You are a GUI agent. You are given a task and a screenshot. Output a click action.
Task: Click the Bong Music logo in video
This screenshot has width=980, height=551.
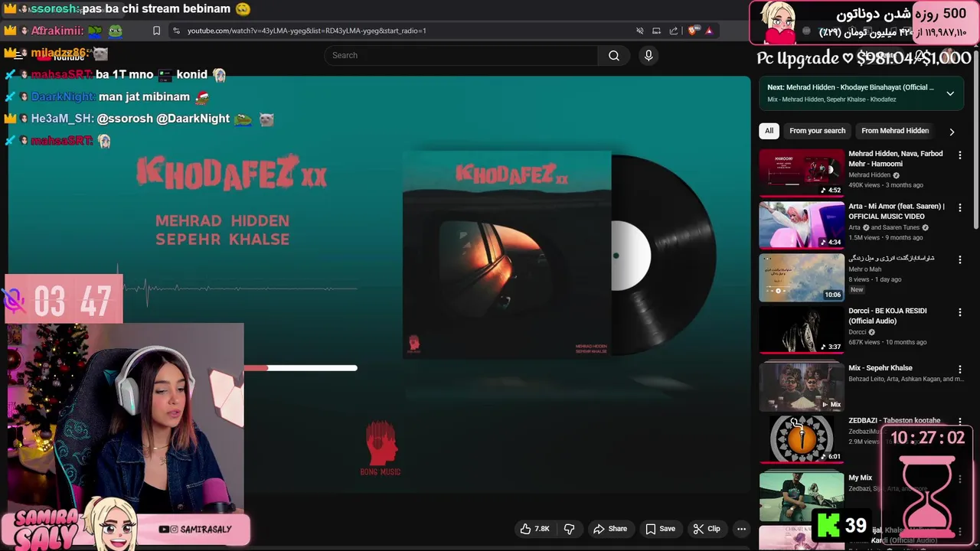pos(381,448)
